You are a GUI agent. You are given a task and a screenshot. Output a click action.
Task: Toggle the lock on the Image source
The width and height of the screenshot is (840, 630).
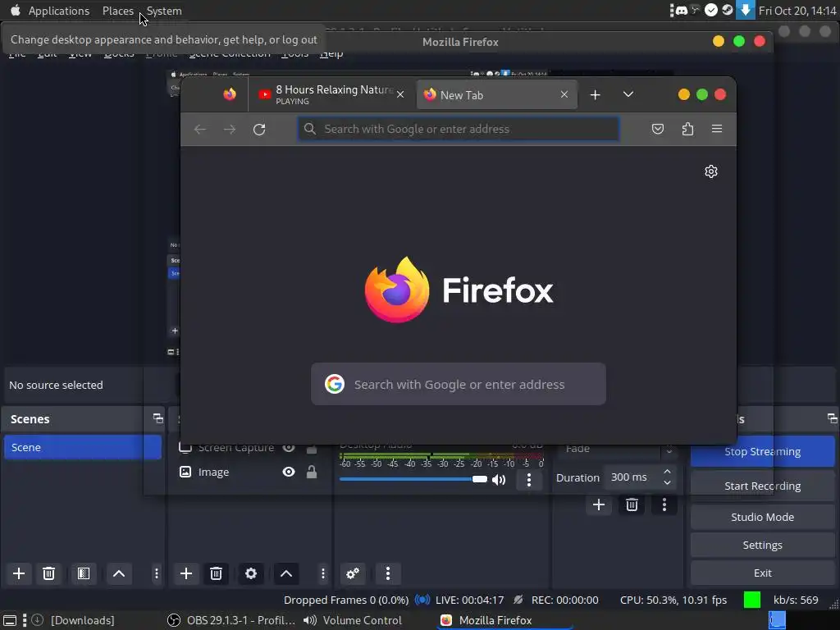(x=311, y=472)
